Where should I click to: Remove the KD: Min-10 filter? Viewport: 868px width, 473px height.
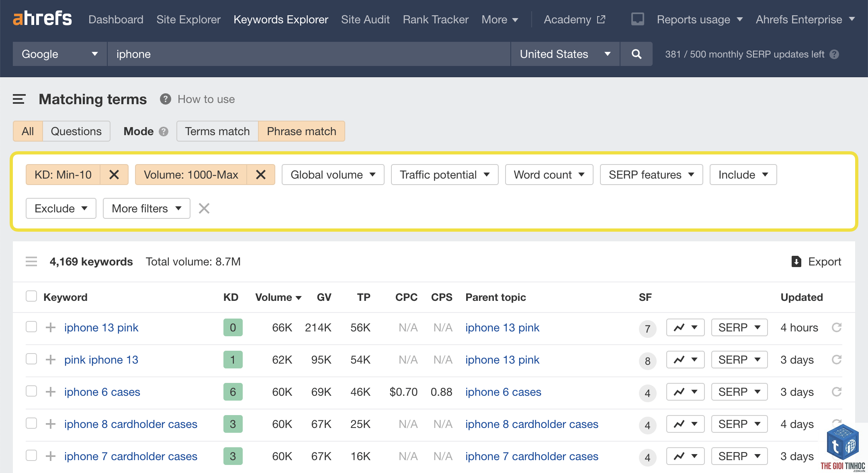[x=114, y=175]
